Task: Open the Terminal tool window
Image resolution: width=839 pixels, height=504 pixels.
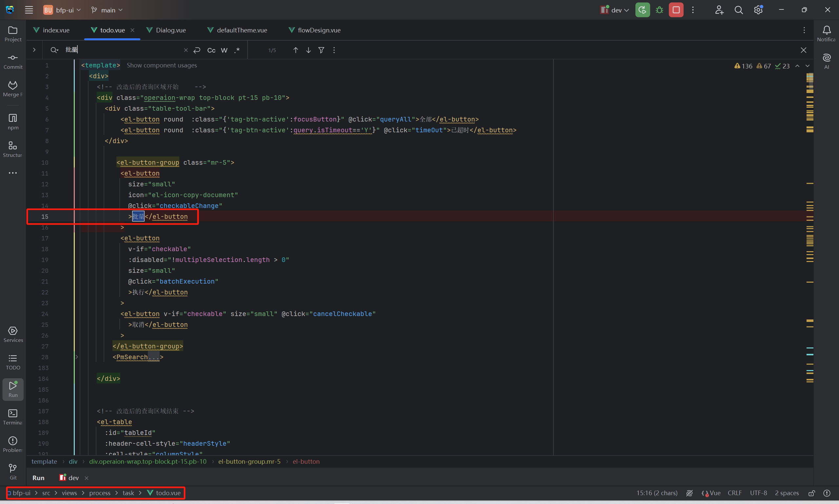Action: 12,417
